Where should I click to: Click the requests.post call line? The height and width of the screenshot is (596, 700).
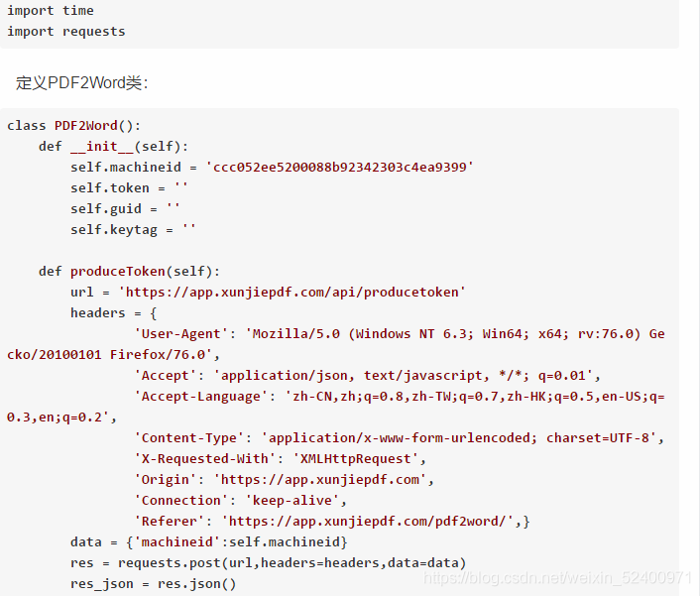click(269, 563)
